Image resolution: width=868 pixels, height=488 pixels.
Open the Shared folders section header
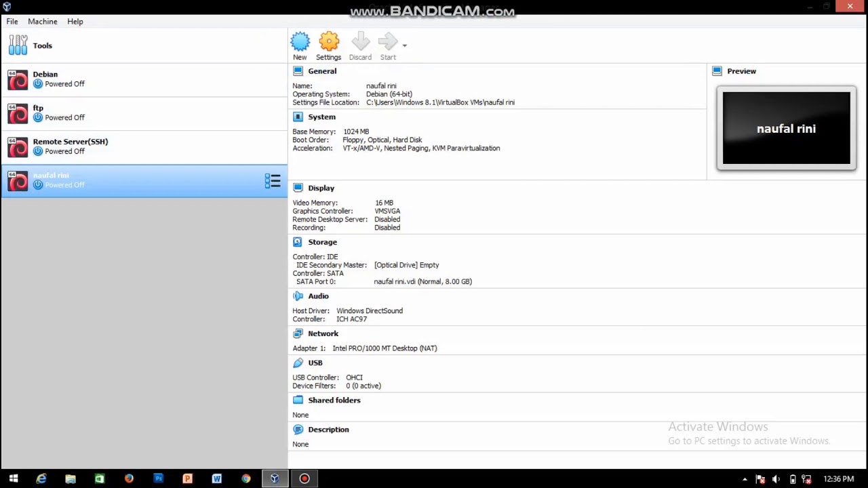point(334,400)
